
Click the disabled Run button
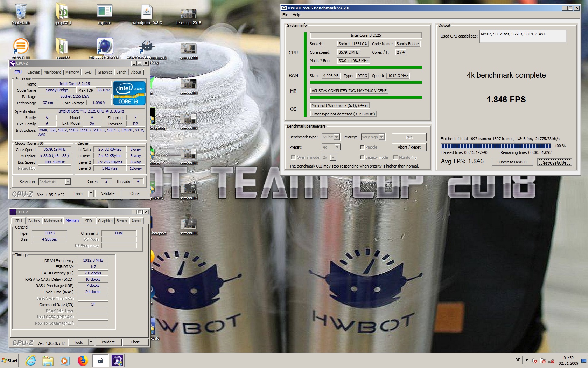click(x=409, y=137)
